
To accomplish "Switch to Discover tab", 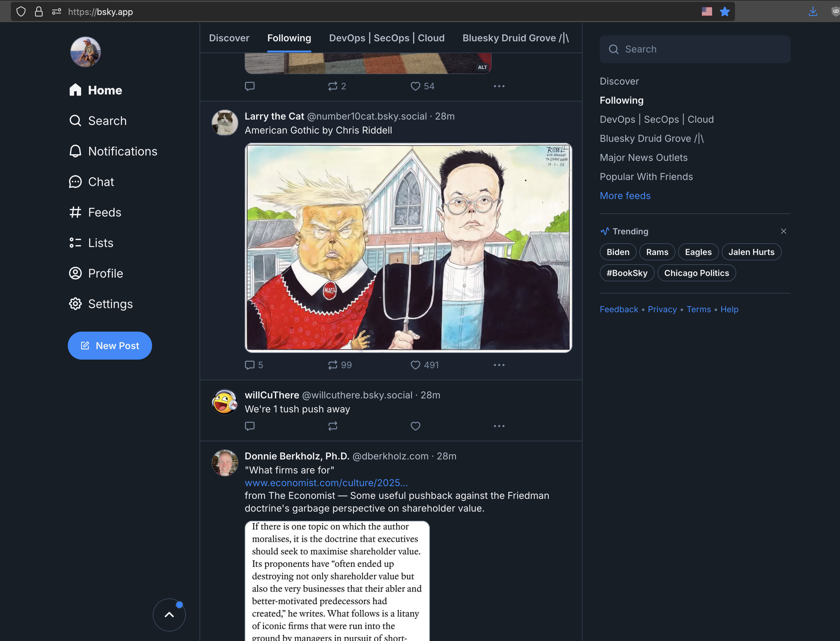I will coord(229,38).
